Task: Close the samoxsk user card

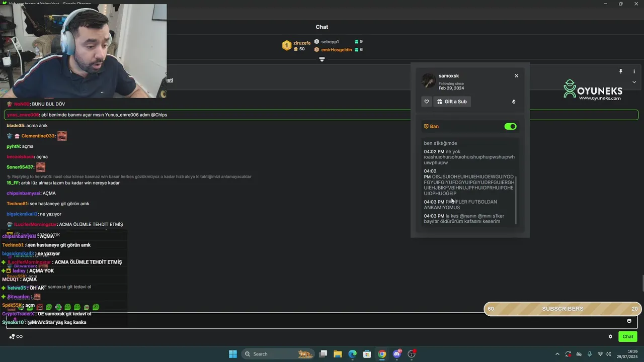Action: click(x=516, y=76)
